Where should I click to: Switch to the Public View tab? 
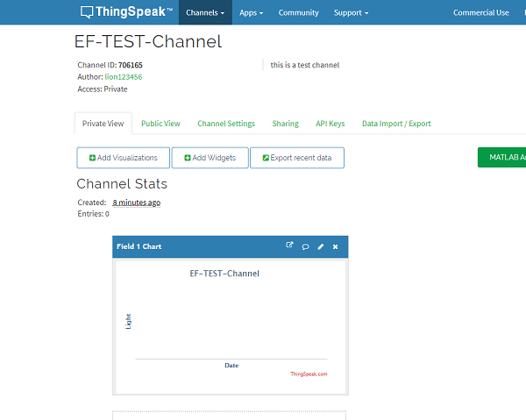pyautogui.click(x=160, y=124)
